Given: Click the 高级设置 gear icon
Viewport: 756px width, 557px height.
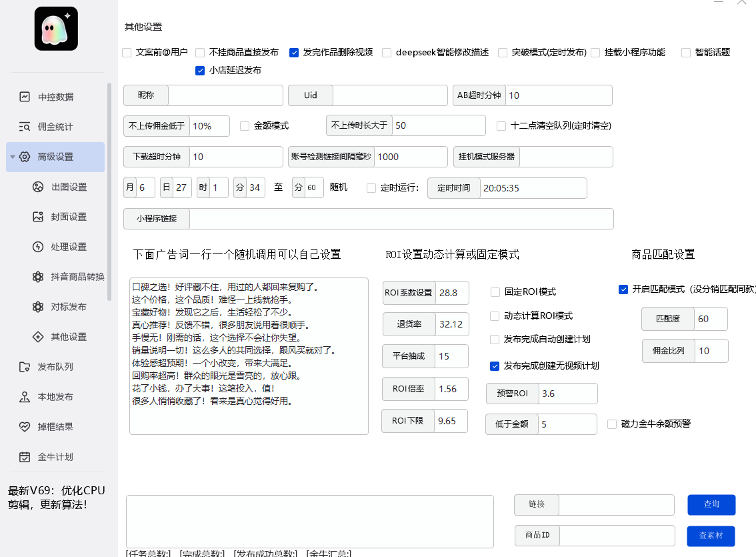Looking at the screenshot, I should tap(25, 157).
